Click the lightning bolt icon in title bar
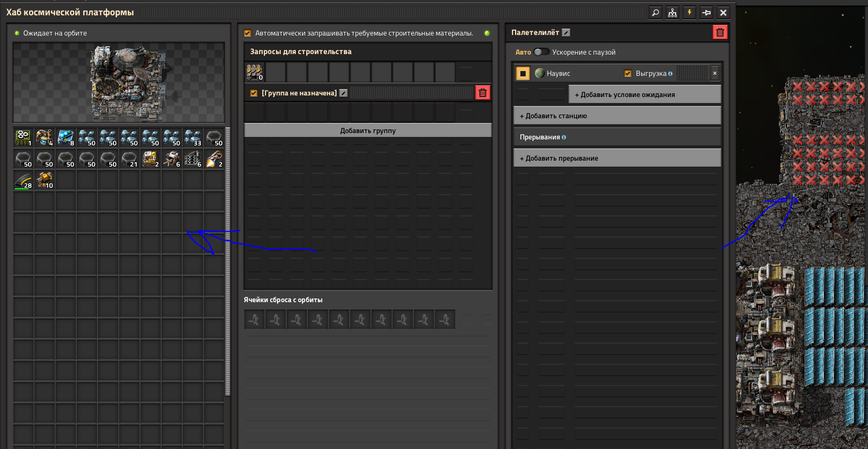The height and width of the screenshot is (449, 868). tap(689, 13)
